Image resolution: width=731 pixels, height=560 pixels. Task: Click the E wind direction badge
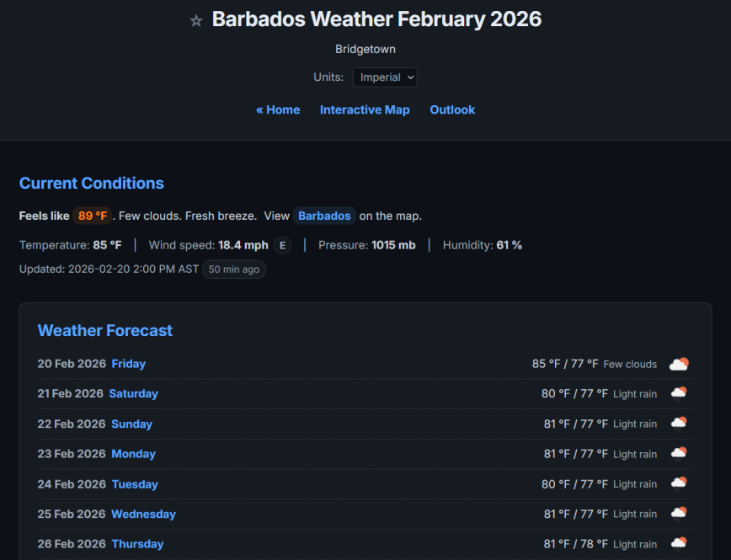coord(282,245)
